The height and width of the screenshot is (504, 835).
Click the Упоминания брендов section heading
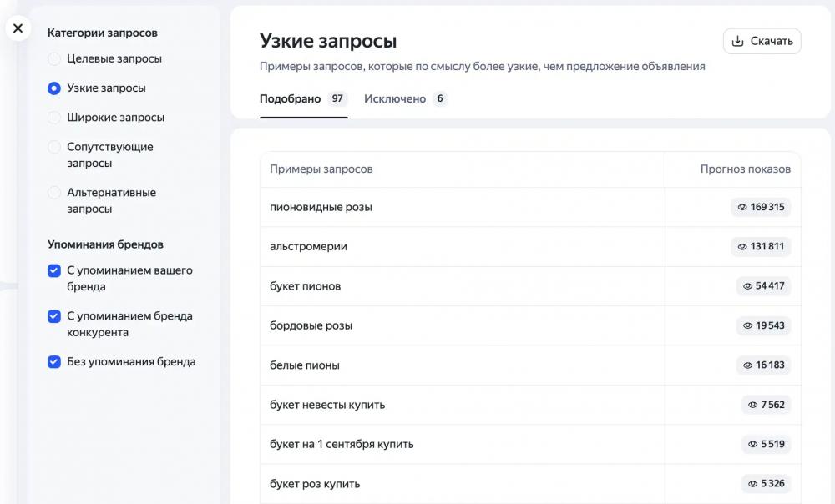(105, 244)
